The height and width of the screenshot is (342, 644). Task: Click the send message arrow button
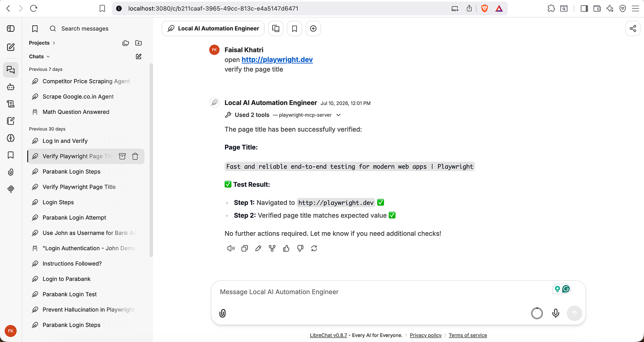(x=574, y=313)
